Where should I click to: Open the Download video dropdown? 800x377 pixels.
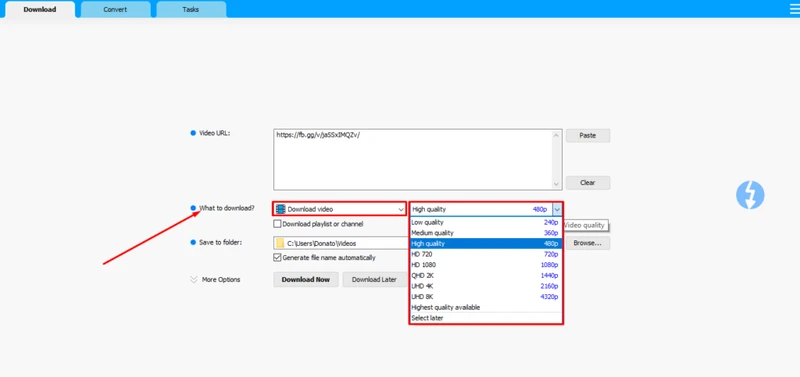(339, 209)
